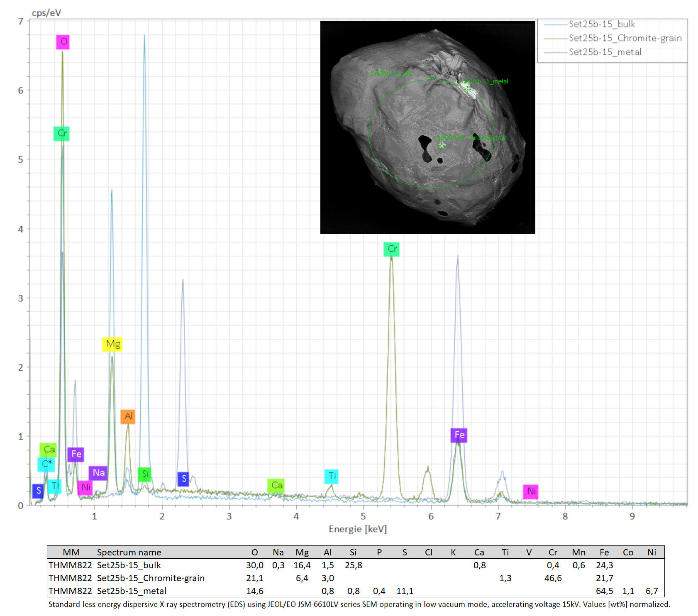Click the Set25b-15_metal legend line sample
This screenshot has height=616, width=698.
point(555,53)
